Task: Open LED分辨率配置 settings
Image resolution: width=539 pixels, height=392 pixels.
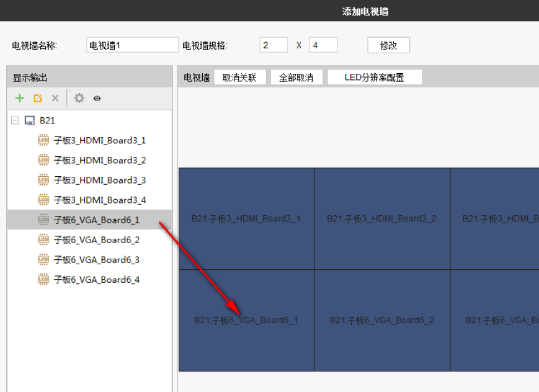Action: pos(374,78)
